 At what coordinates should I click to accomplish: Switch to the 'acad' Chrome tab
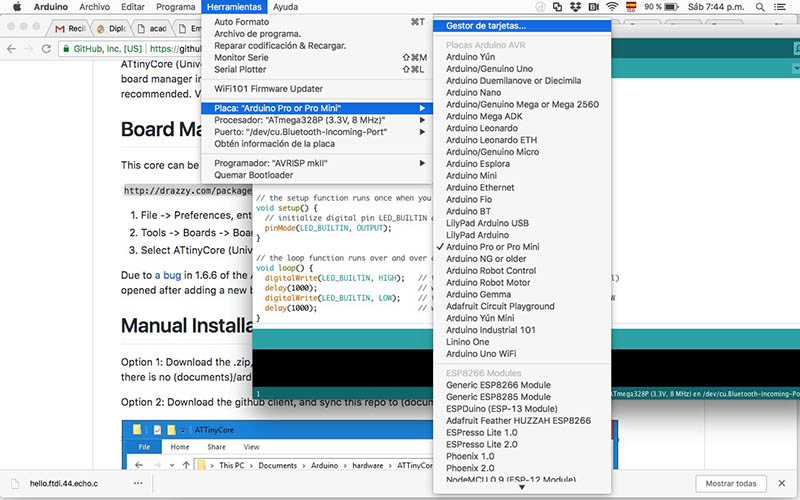(x=152, y=29)
